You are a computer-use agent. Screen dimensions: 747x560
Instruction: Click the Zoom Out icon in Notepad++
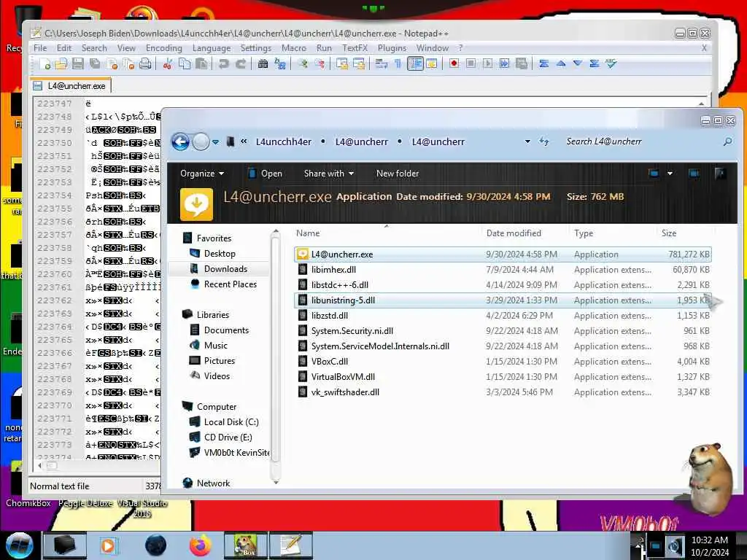pyautogui.click(x=320, y=63)
